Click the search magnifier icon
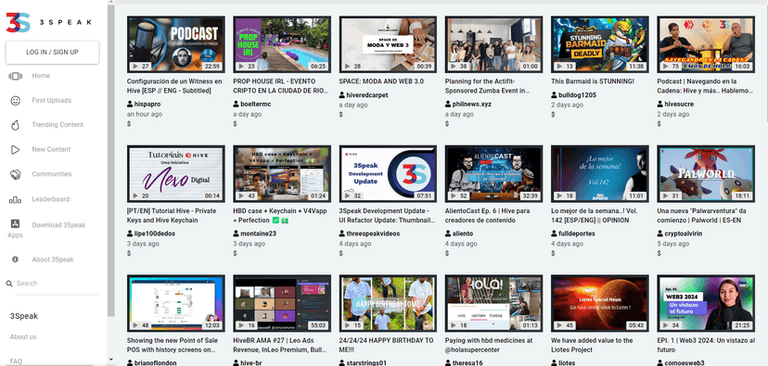The height and width of the screenshot is (366, 768). pos(9,283)
